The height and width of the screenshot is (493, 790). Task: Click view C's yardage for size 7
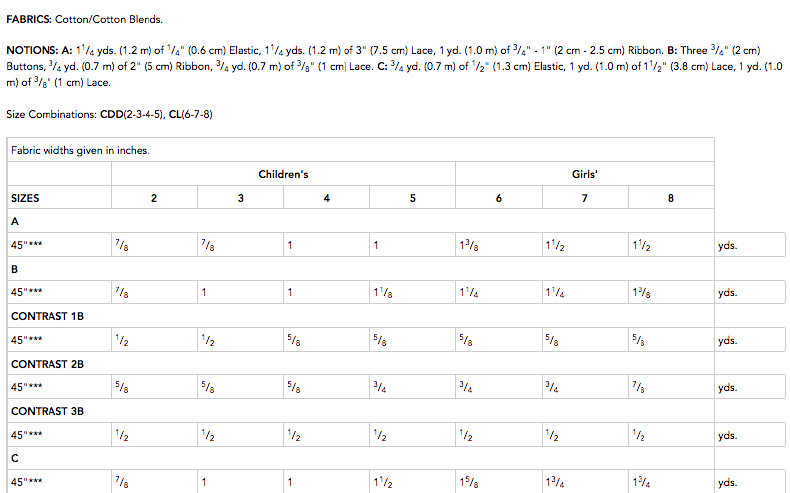point(555,483)
